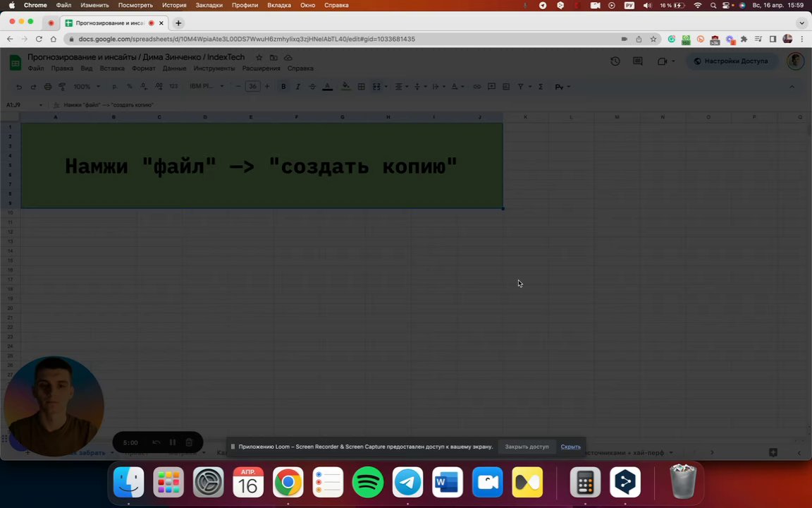Open the Вставка menu in Sheets
This screenshot has height=508, width=812.
(112, 68)
